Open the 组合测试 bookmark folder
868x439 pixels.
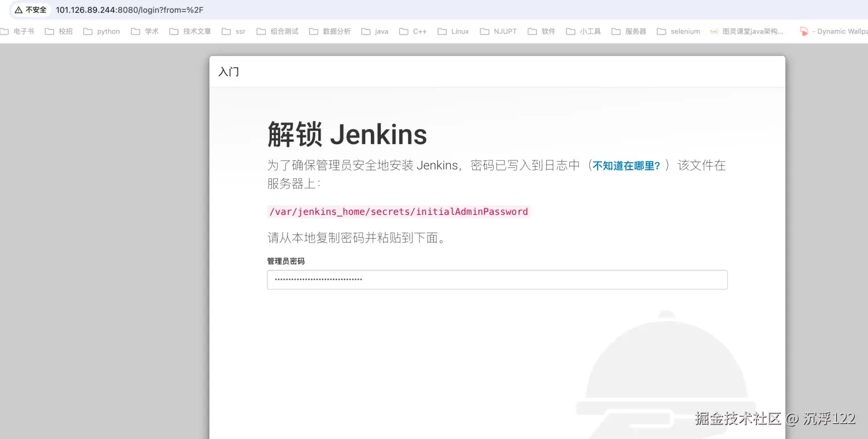pos(278,31)
